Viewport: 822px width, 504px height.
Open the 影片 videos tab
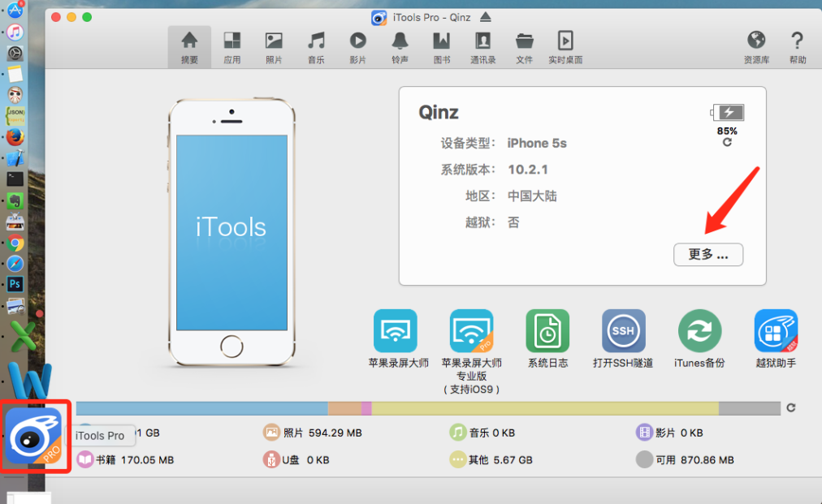[x=357, y=47]
